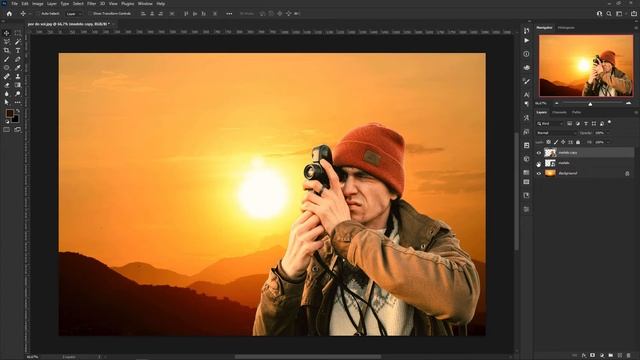
Task: Open the layer Kind filter dropdown
Action: [550, 123]
